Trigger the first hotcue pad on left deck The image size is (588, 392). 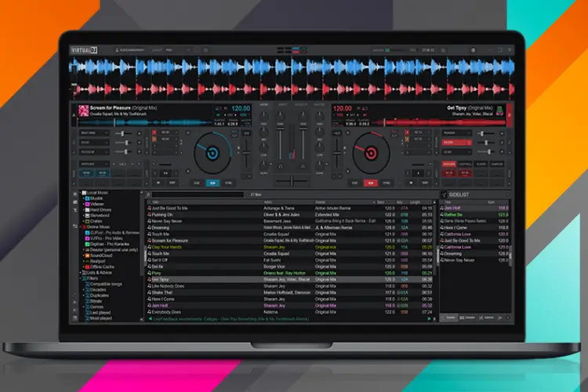click(86, 173)
